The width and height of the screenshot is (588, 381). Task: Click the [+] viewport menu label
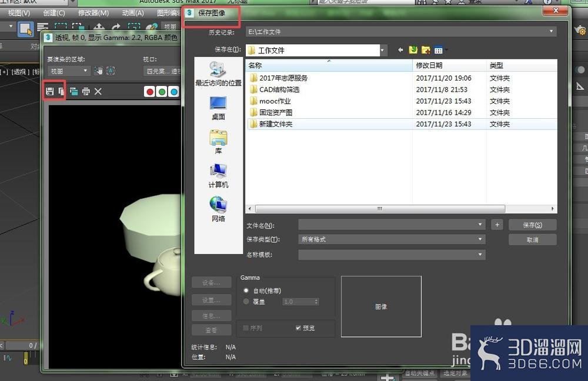(4, 72)
